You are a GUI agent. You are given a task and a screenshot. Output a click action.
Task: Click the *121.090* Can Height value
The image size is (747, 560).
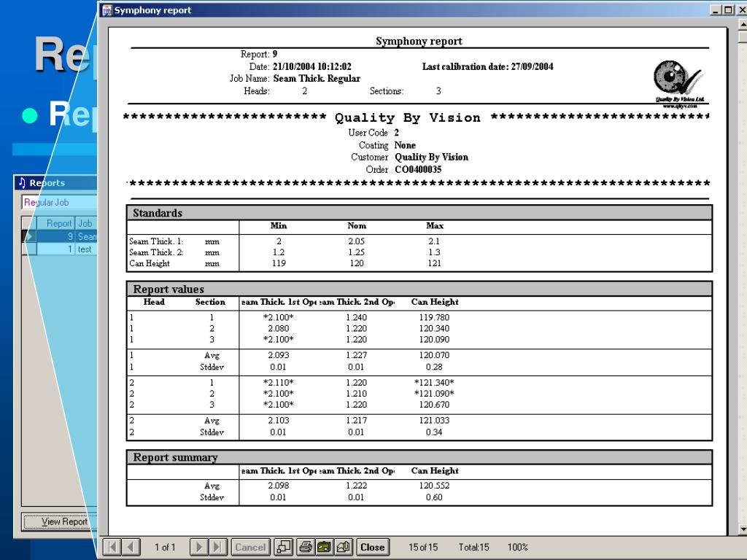pyautogui.click(x=434, y=393)
